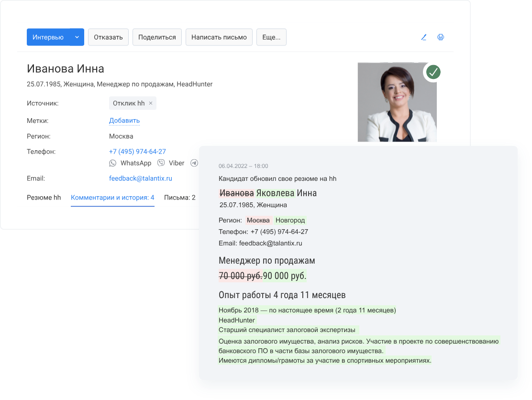Viewport: 532px width, 400px height.
Task: Click 'Добавить' link next to Метки
Action: point(124,121)
